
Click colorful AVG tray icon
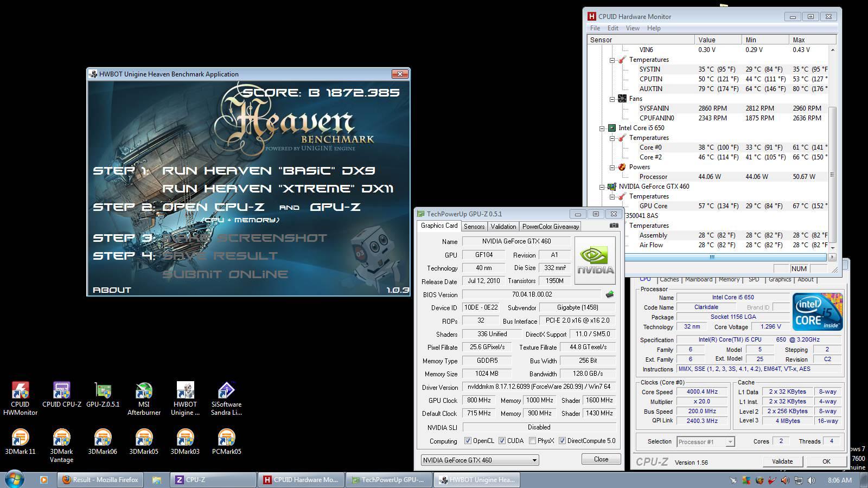pos(746,480)
